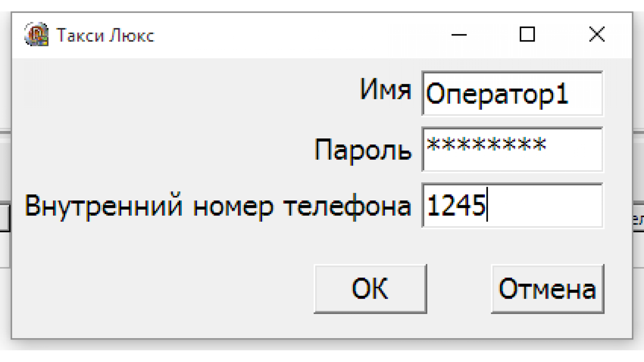The image size is (644, 362).
Task: Focus the Пароль password field
Action: 512,149
